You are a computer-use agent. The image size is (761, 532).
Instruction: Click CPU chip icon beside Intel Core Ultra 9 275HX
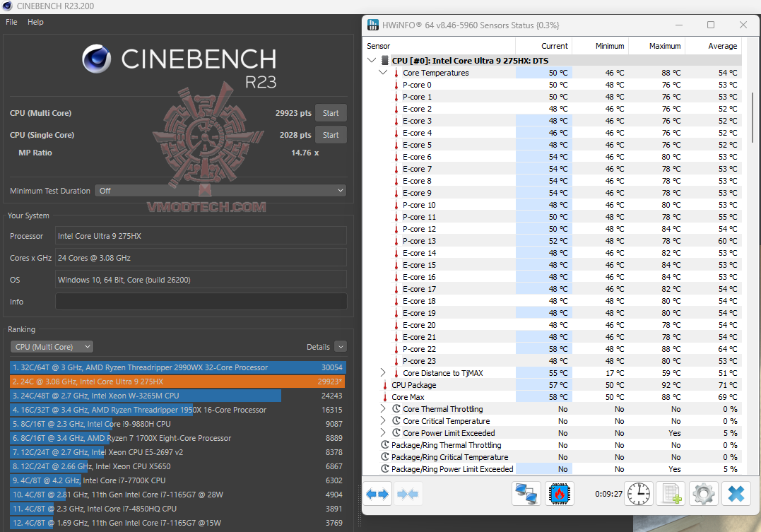pos(385,61)
